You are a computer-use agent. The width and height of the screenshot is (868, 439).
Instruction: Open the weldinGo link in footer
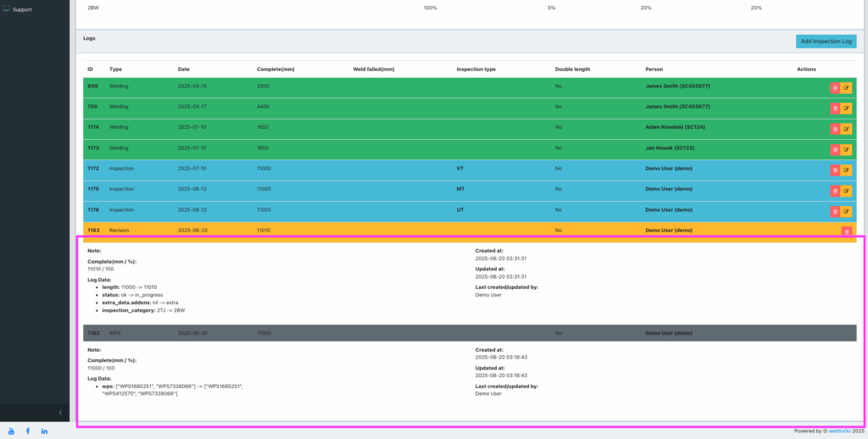click(840, 431)
